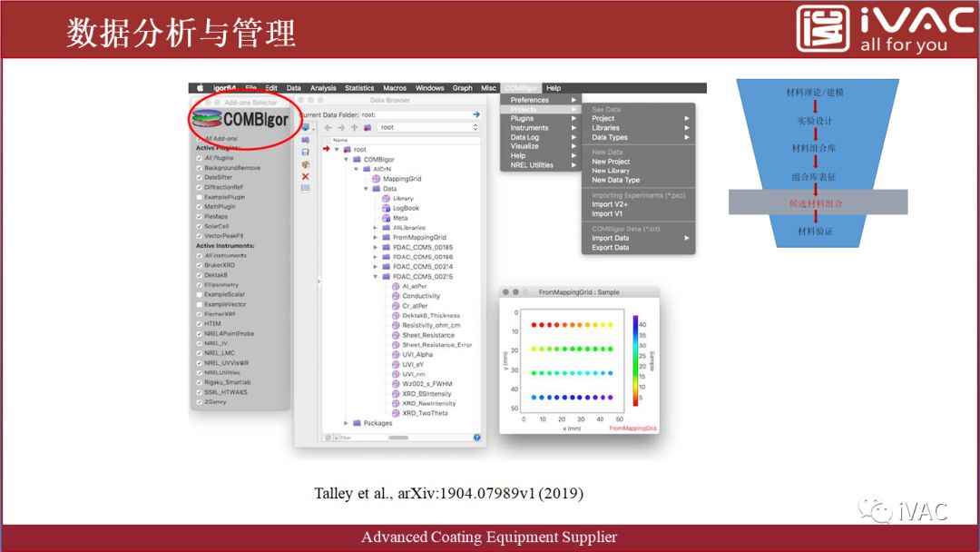
Task: Open the Analysis menu
Action: pyautogui.click(x=323, y=88)
